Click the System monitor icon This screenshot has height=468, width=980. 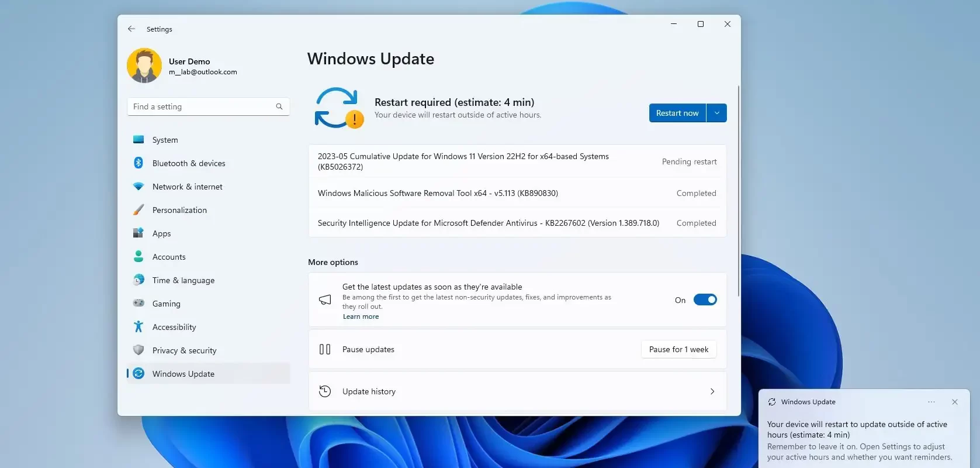click(x=138, y=140)
